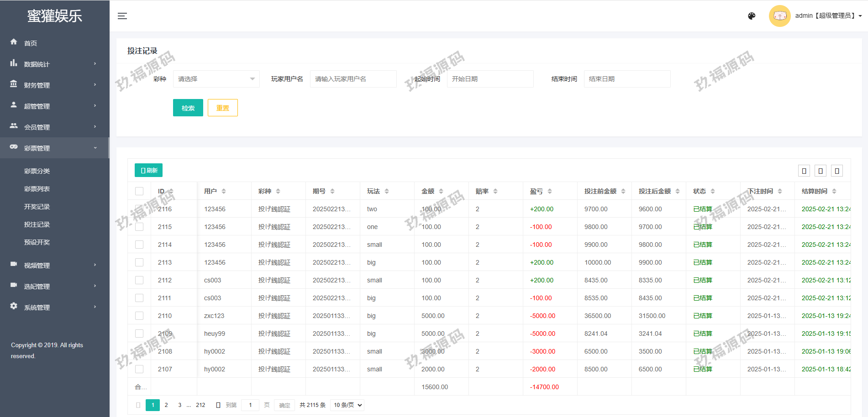
Task: Open 开奖记录 in the sidebar submenu
Action: point(37,207)
